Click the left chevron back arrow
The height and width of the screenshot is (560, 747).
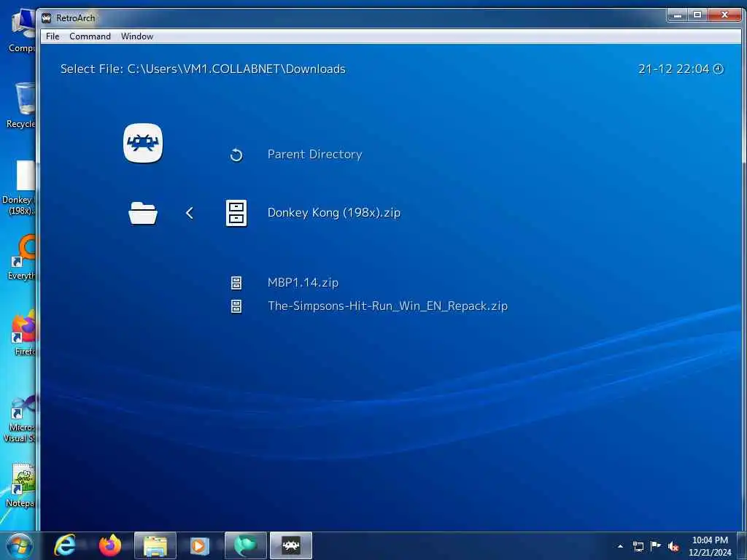click(189, 213)
